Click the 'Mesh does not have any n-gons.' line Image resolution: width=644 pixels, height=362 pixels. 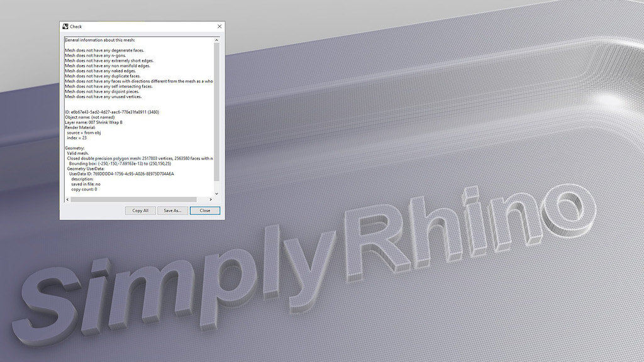[x=96, y=55]
